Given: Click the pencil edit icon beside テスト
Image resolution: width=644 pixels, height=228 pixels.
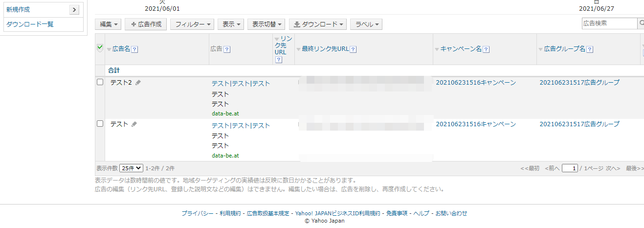Looking at the screenshot, I should (x=134, y=124).
